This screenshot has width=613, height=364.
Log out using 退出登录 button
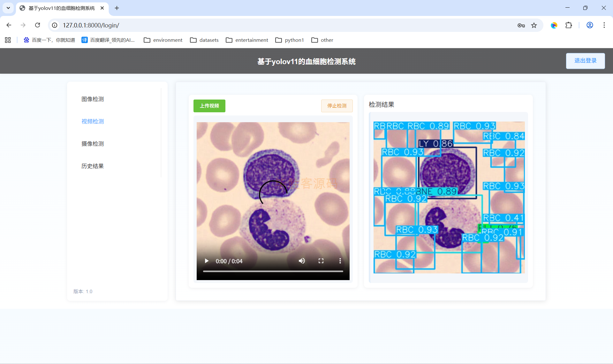click(x=585, y=61)
